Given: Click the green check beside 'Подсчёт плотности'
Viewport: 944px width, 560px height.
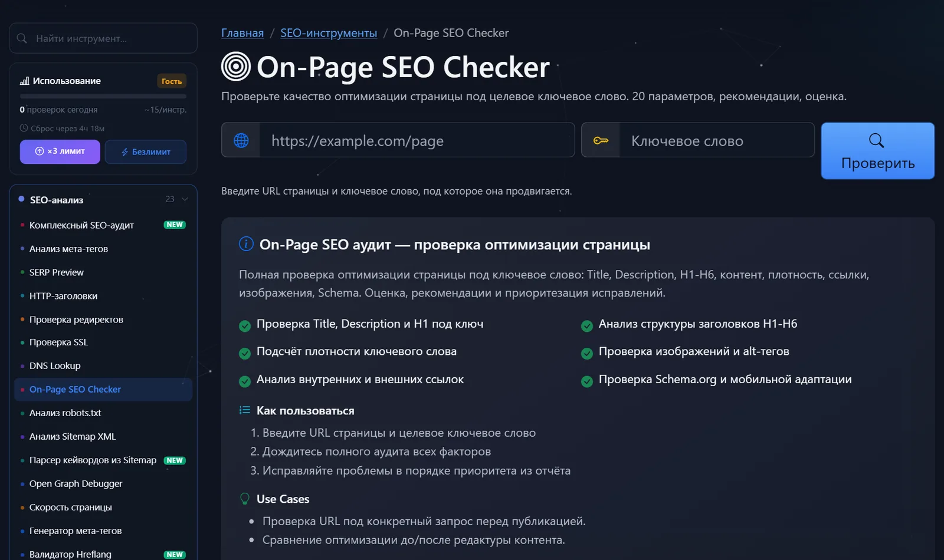Looking at the screenshot, I should 245,353.
